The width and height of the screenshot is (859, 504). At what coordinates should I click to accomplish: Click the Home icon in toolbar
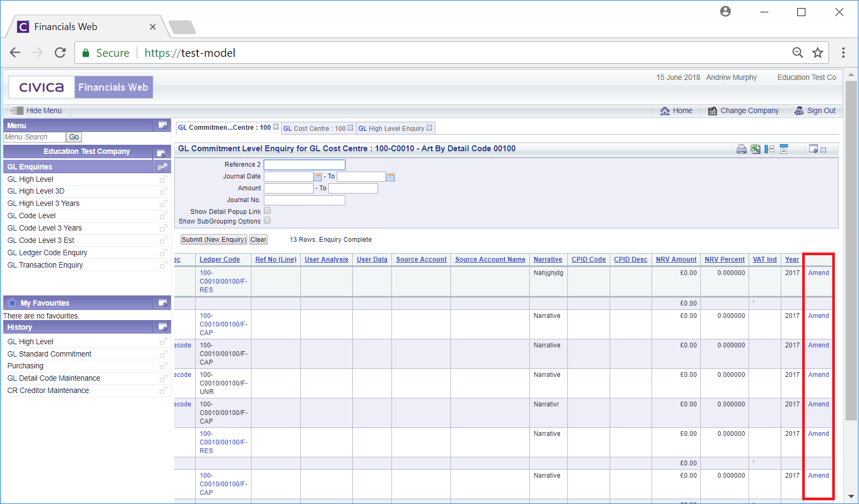(665, 111)
